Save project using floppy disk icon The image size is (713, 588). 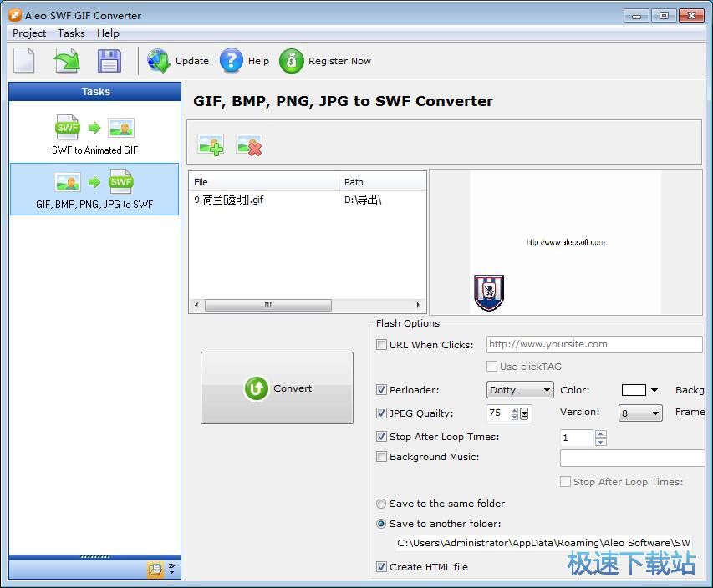click(109, 60)
